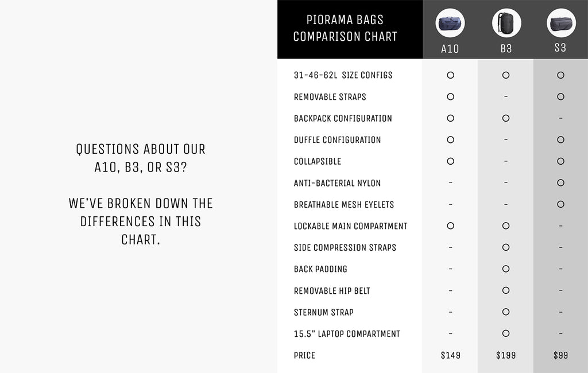Click the B3 circle for Backpack Configuration
Viewport: 588px width, 373px height.
(x=506, y=118)
